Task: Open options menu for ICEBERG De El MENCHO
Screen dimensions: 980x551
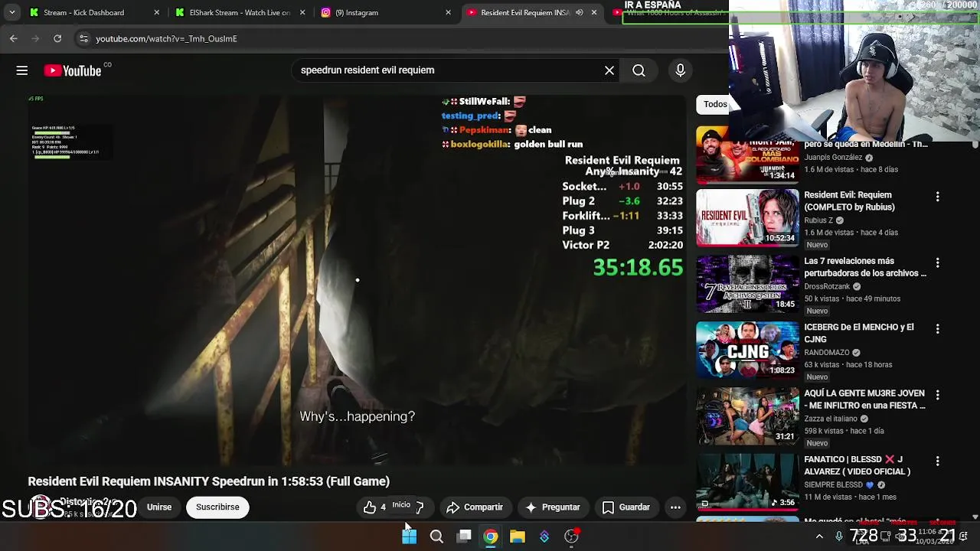Action: 937,328
